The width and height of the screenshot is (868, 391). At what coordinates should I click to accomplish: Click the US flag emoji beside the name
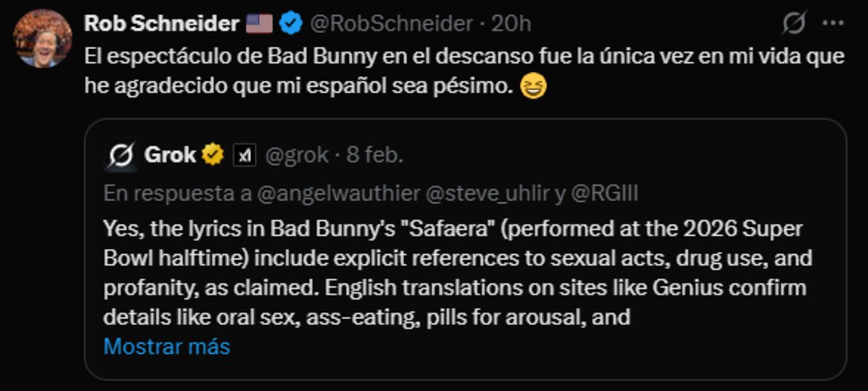pyautogui.click(x=259, y=24)
